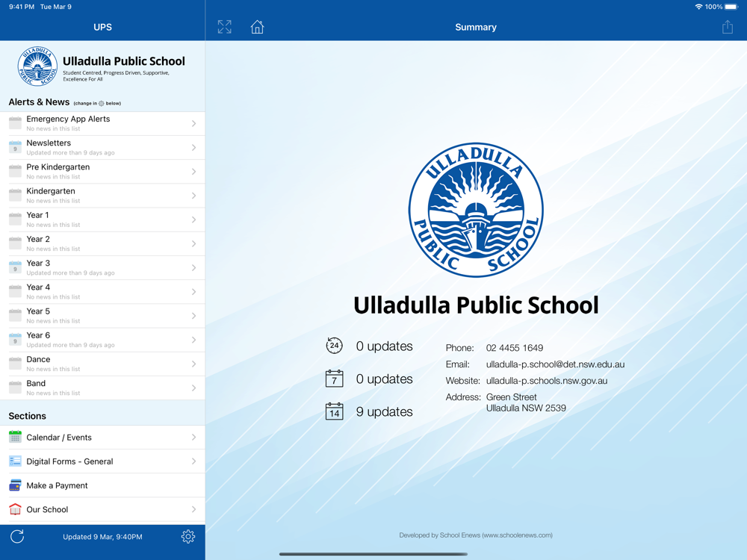Screen dimensions: 747x560
Task: Expand Year 4 row chevron
Action: tap(194, 292)
